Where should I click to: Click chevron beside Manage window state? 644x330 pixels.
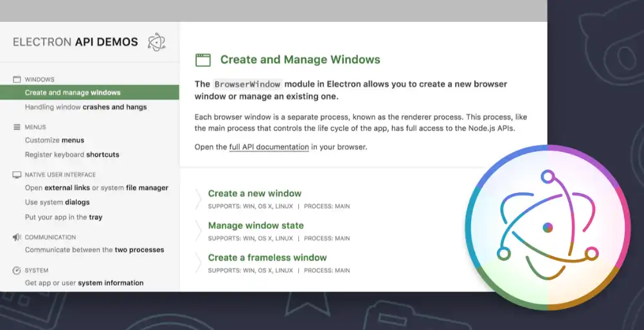199,231
